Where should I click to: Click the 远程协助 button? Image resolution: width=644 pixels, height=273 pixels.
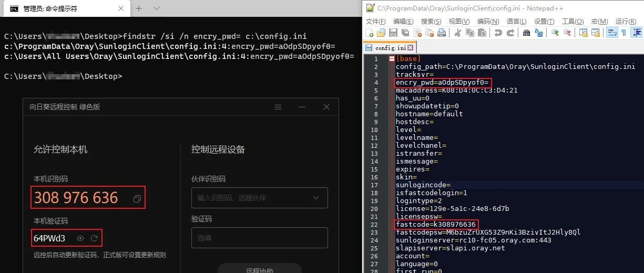click(x=260, y=268)
